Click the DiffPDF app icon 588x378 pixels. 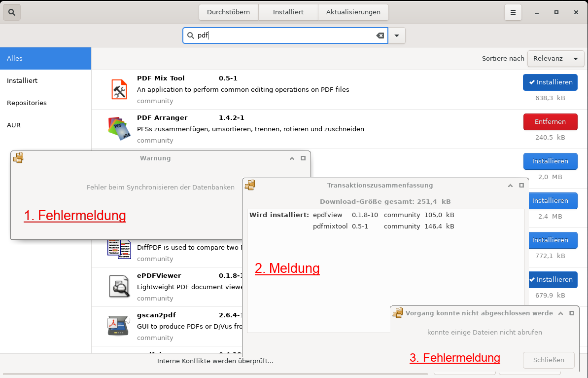coord(119,249)
